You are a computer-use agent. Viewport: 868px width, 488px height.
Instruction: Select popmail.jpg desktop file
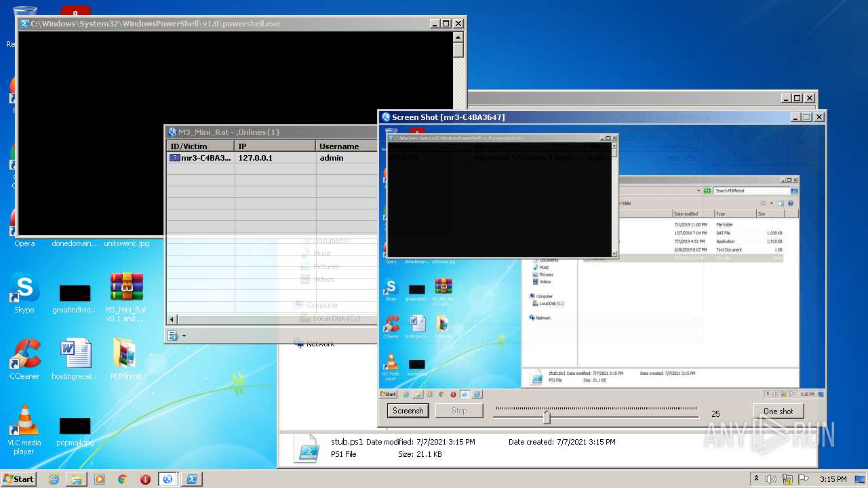[x=75, y=431]
